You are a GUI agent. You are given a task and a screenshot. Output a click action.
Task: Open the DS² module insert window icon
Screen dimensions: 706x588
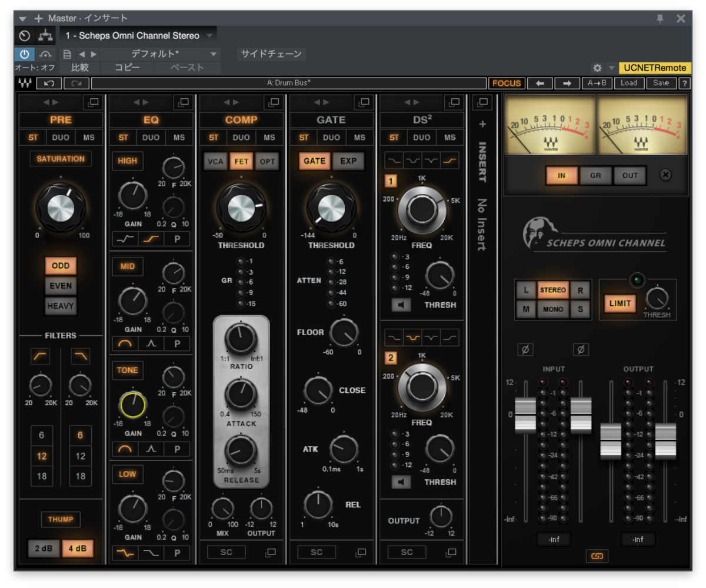click(x=451, y=552)
